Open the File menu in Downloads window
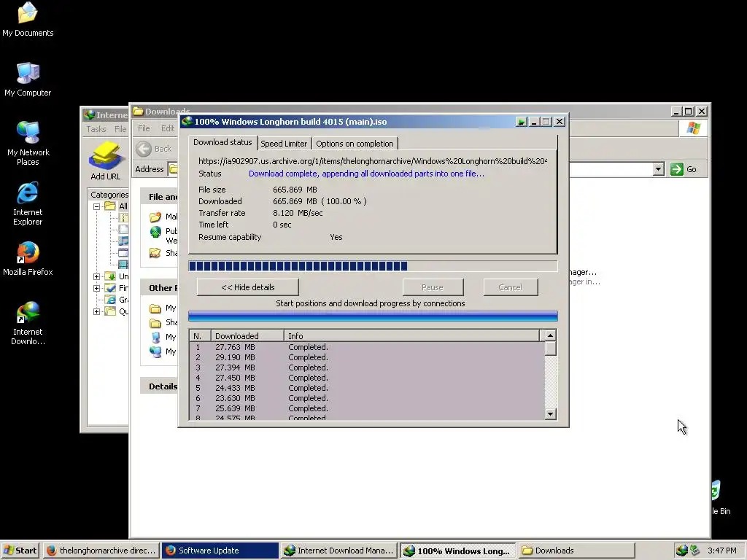The width and height of the screenshot is (747, 560). [144, 128]
